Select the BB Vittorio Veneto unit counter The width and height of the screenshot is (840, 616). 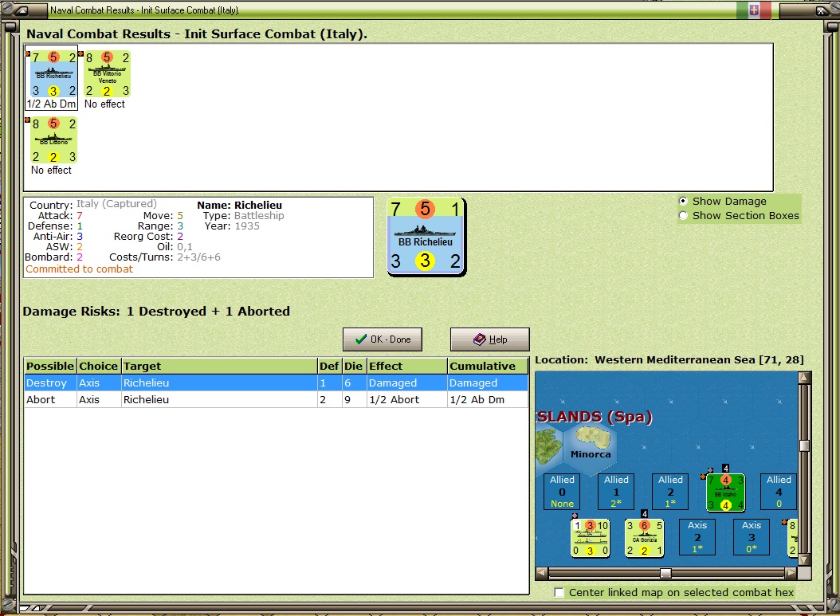point(107,74)
